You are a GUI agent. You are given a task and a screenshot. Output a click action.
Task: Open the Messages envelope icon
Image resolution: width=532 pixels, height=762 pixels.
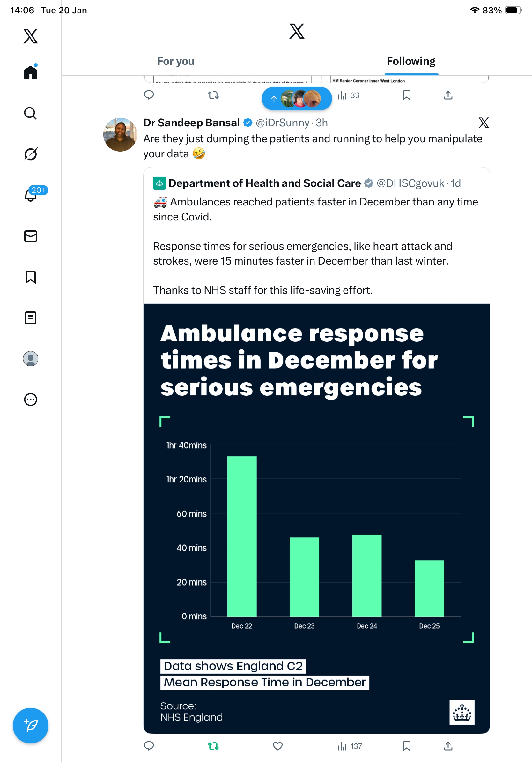coord(31,236)
